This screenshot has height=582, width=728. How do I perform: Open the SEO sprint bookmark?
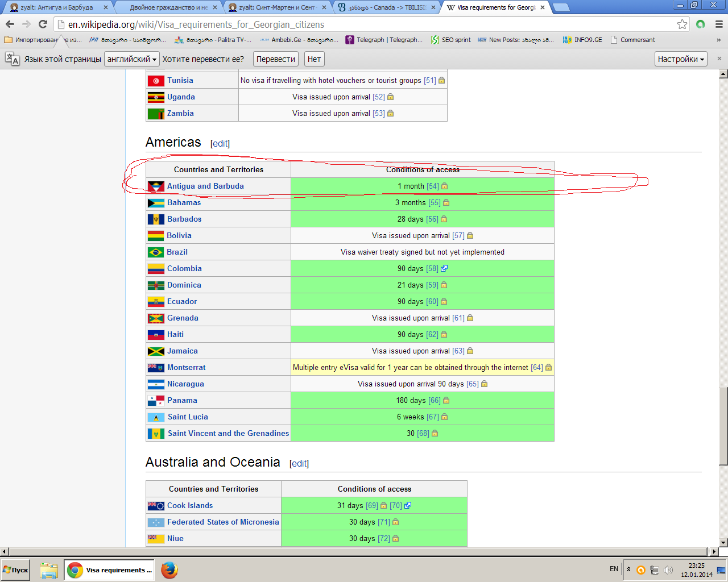pyautogui.click(x=451, y=40)
